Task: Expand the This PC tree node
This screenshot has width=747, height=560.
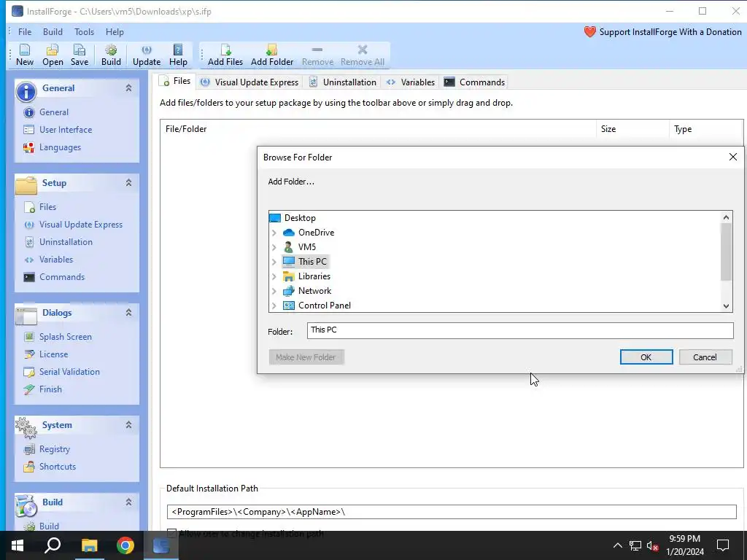Action: coord(274,262)
